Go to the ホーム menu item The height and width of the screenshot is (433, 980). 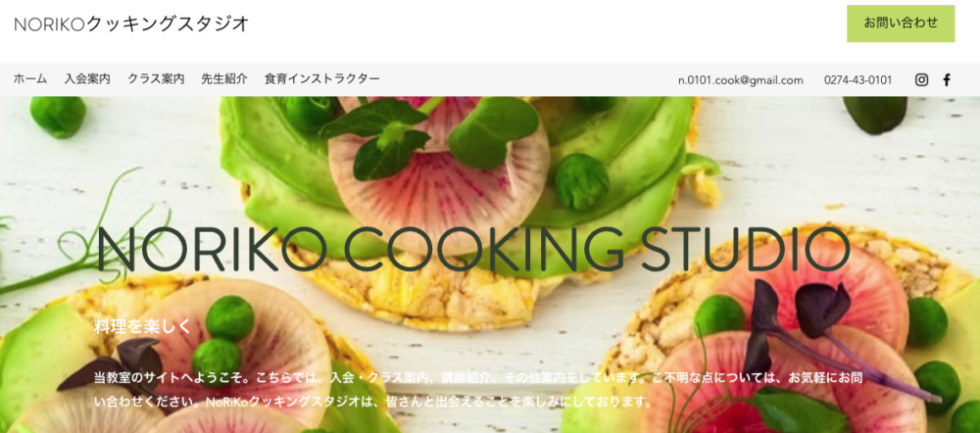[30, 79]
